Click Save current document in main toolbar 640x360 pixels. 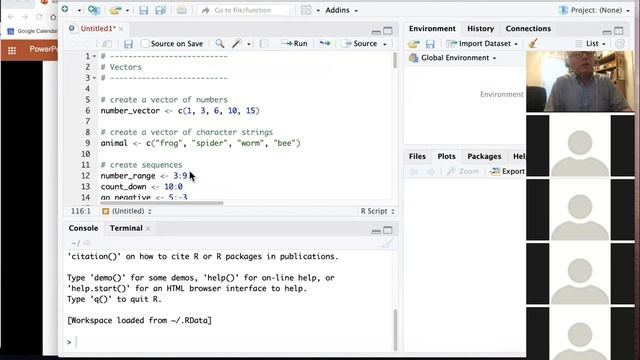point(143,10)
